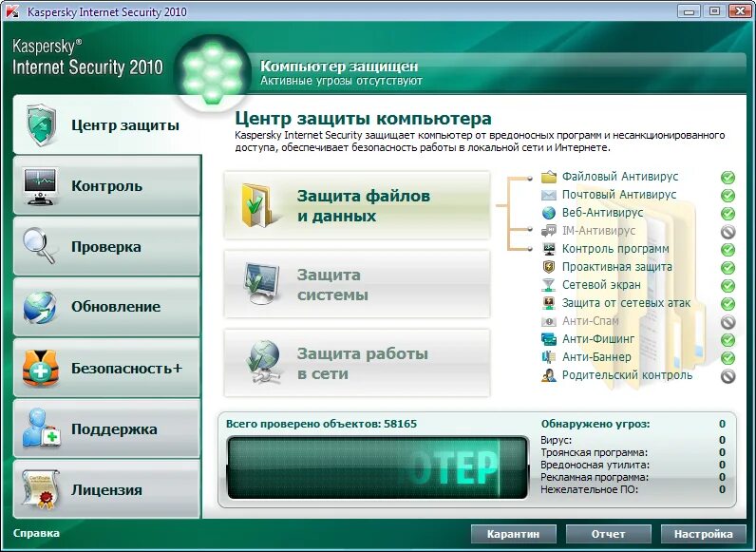Click the Справка help link
Screen dimensions: 756x552
point(36,533)
